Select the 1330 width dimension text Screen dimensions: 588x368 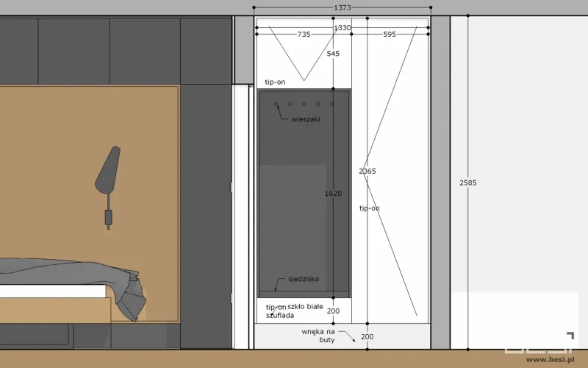click(x=343, y=28)
